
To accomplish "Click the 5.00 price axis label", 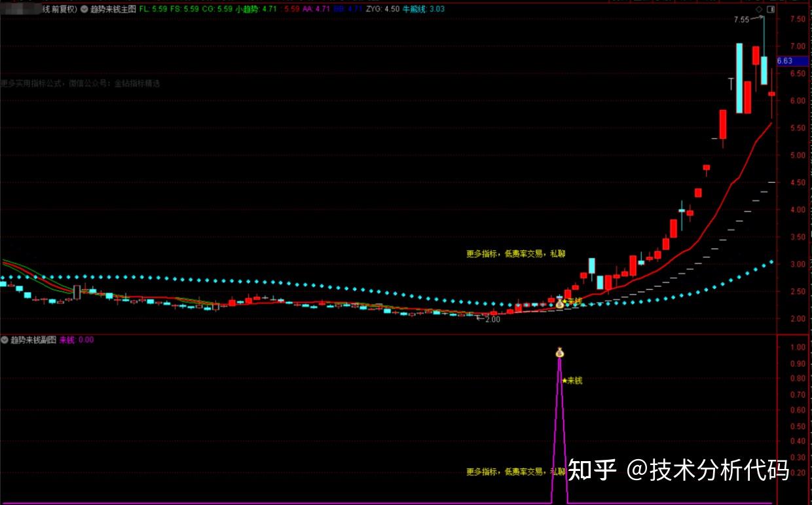I will tap(797, 155).
